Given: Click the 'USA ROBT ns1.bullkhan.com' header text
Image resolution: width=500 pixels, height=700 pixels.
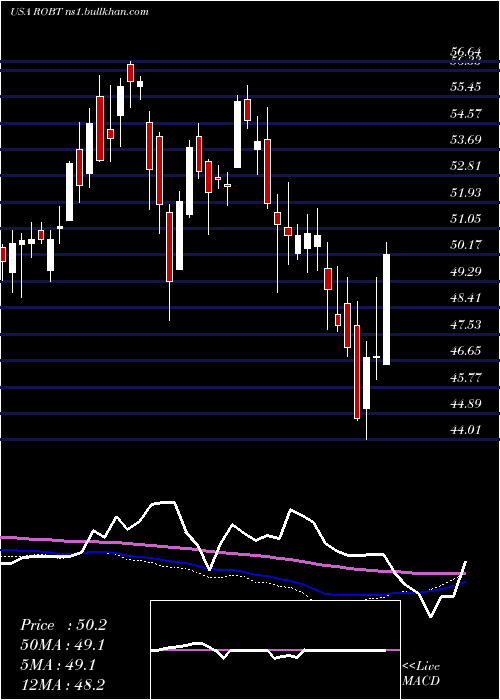Looking at the screenshot, I should pyautogui.click(x=79, y=12).
